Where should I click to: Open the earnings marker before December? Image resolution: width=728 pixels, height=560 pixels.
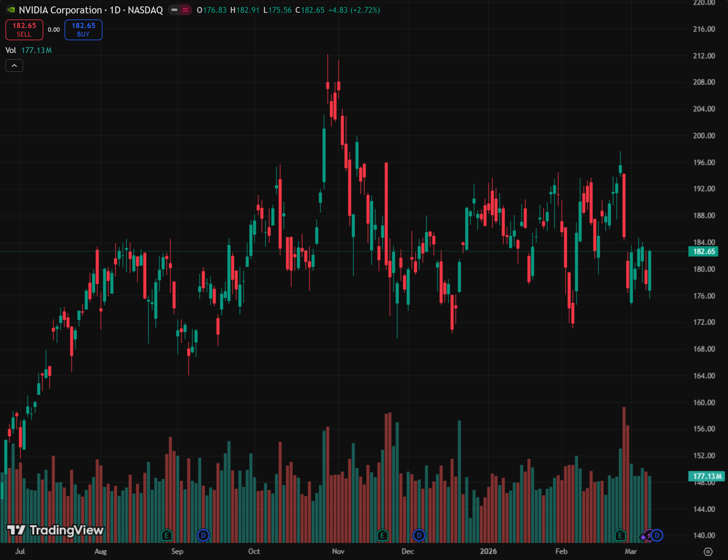(x=382, y=535)
